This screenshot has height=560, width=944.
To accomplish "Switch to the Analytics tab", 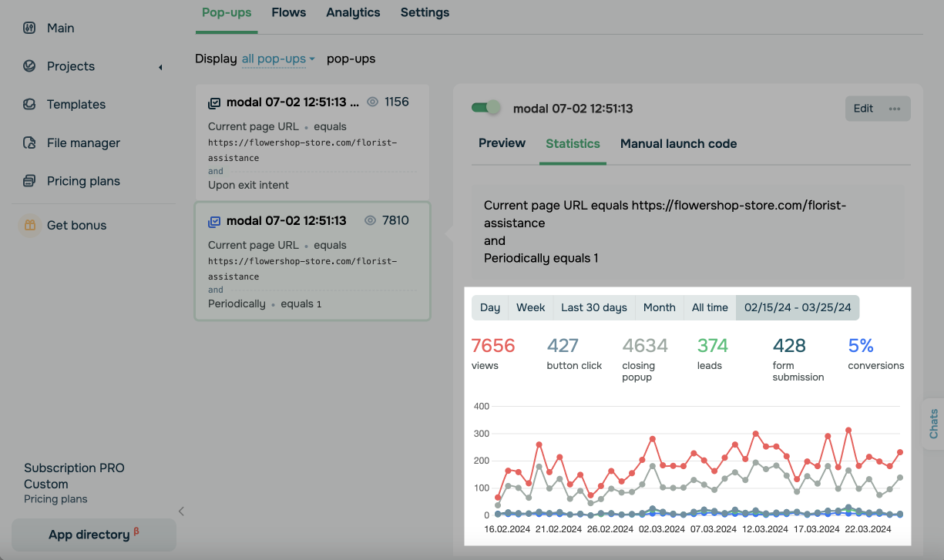I will click(x=353, y=12).
